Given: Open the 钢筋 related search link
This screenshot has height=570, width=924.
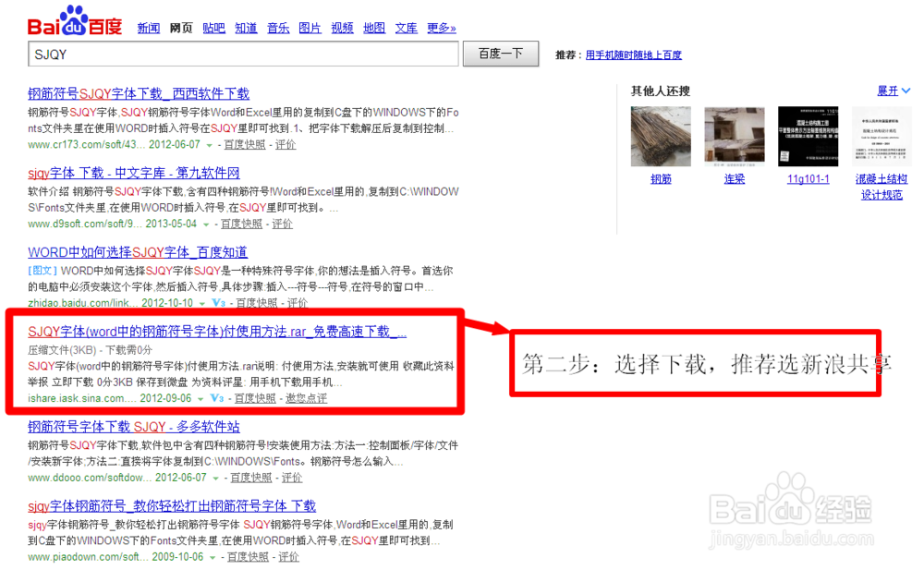Looking at the screenshot, I should tap(661, 178).
